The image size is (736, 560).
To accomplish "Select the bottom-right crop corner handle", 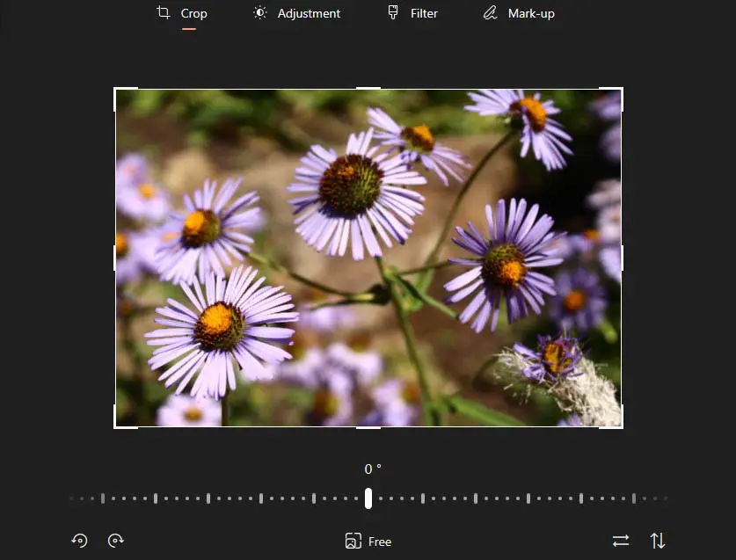I will click(x=621, y=426).
